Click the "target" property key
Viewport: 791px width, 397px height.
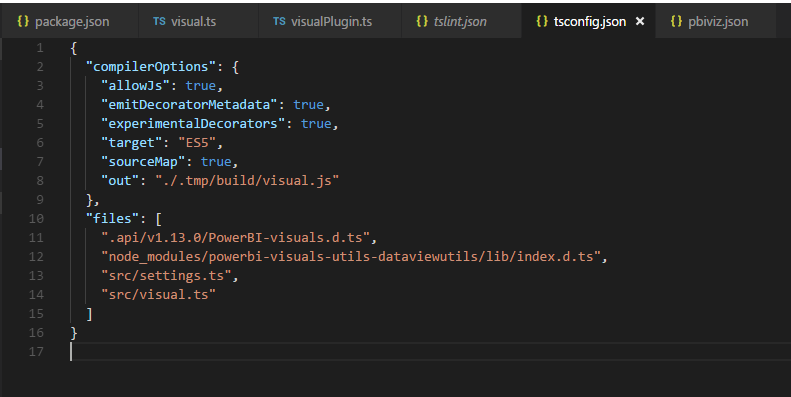(131, 143)
